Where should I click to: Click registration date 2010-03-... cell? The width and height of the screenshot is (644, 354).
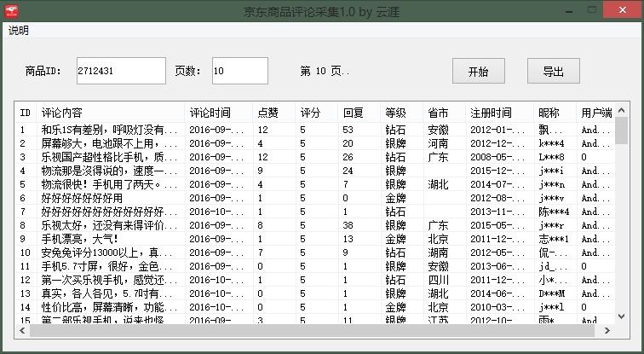tap(497, 307)
